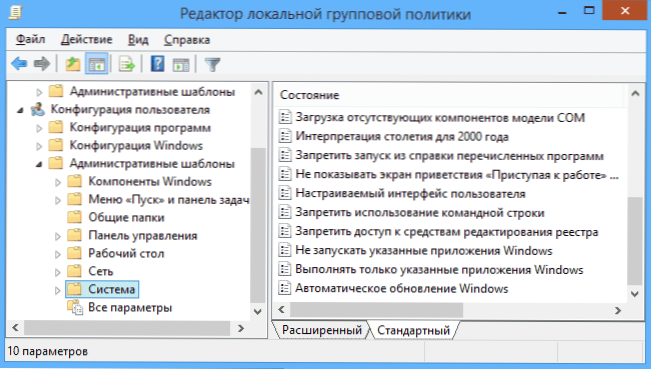Go back with the blue left arrow

(x=19, y=64)
